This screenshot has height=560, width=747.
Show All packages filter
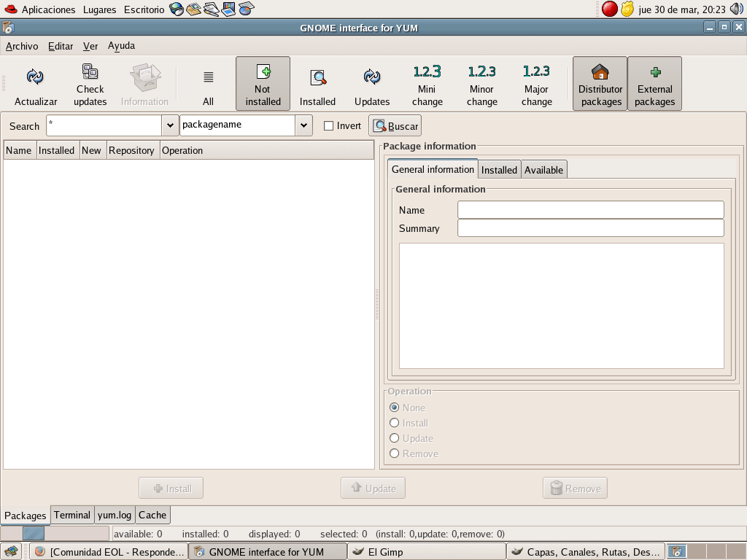coord(208,85)
